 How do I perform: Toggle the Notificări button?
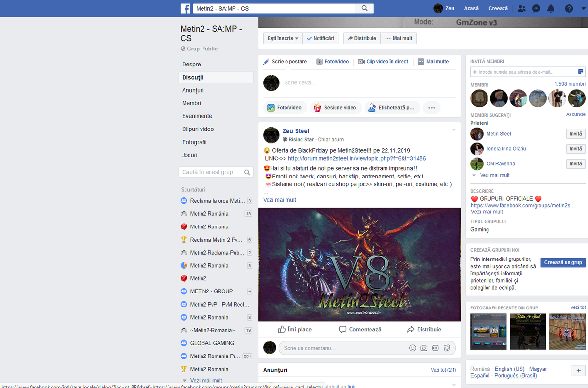tap(320, 38)
